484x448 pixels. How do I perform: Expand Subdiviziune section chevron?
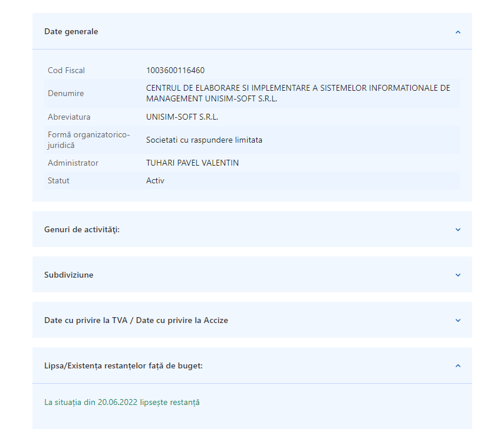coord(457,275)
